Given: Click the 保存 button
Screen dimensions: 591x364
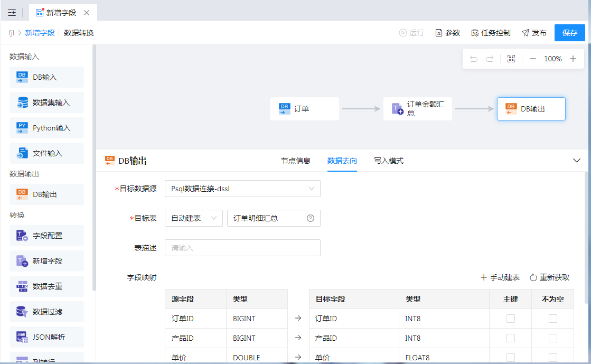Looking at the screenshot, I should tap(569, 33).
